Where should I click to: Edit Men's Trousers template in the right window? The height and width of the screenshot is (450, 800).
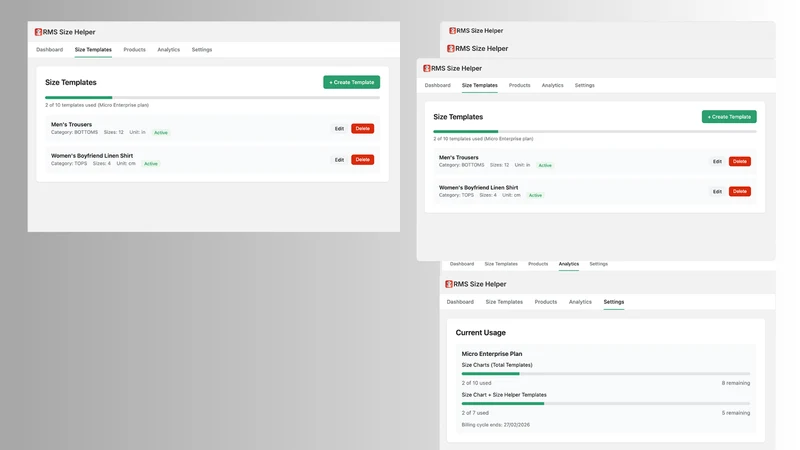717,161
